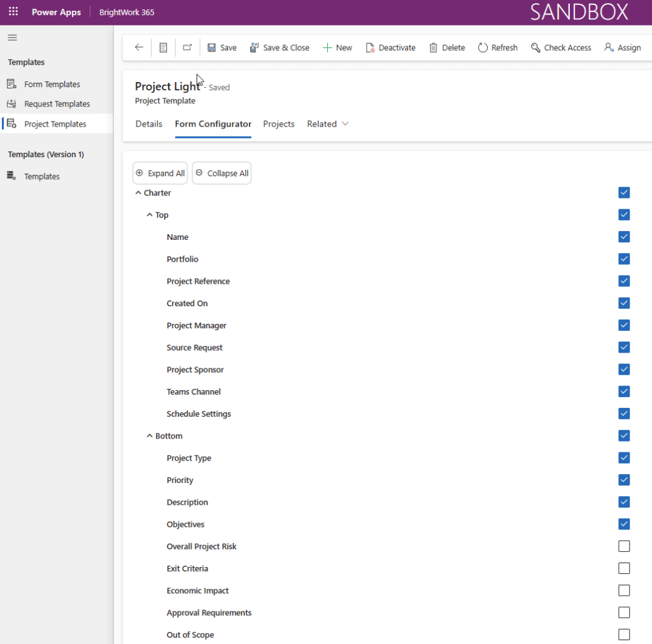Enable the Overall Project Risk checkbox
Viewport: 652px width, 644px height.
(x=624, y=546)
